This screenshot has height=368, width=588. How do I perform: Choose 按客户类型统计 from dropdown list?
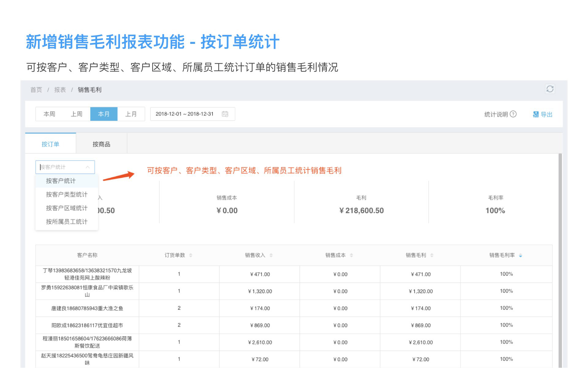click(66, 194)
